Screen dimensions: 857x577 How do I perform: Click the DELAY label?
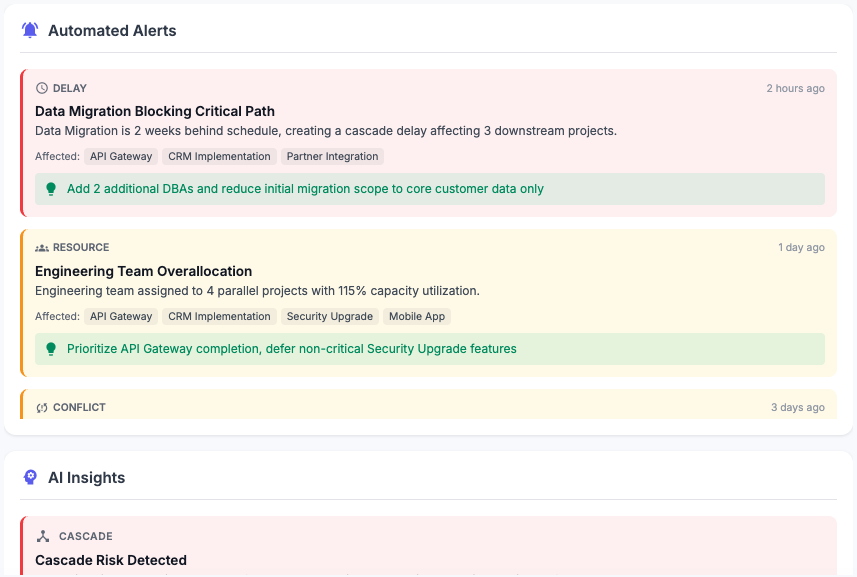pos(69,89)
